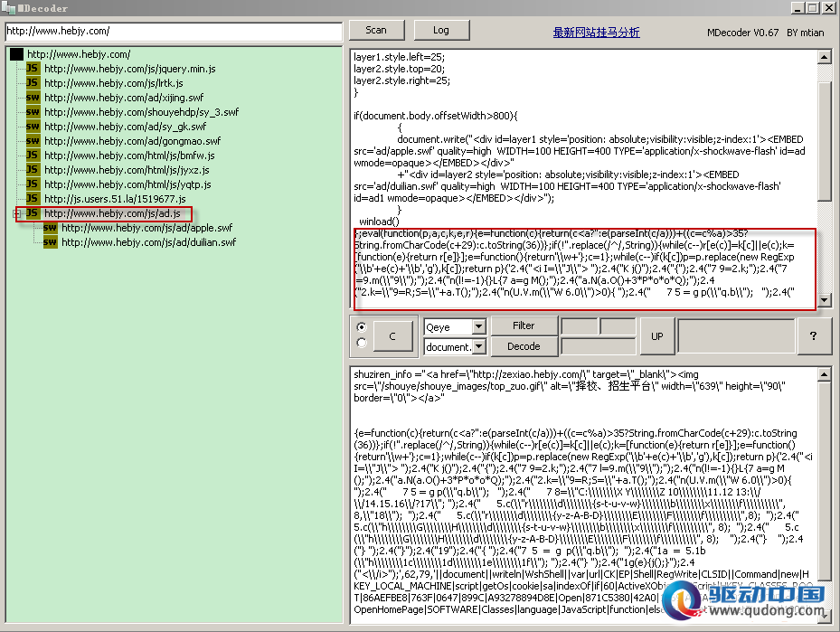Click the wide text field right of Decode
This screenshot has height=632, width=840.
tap(598, 346)
